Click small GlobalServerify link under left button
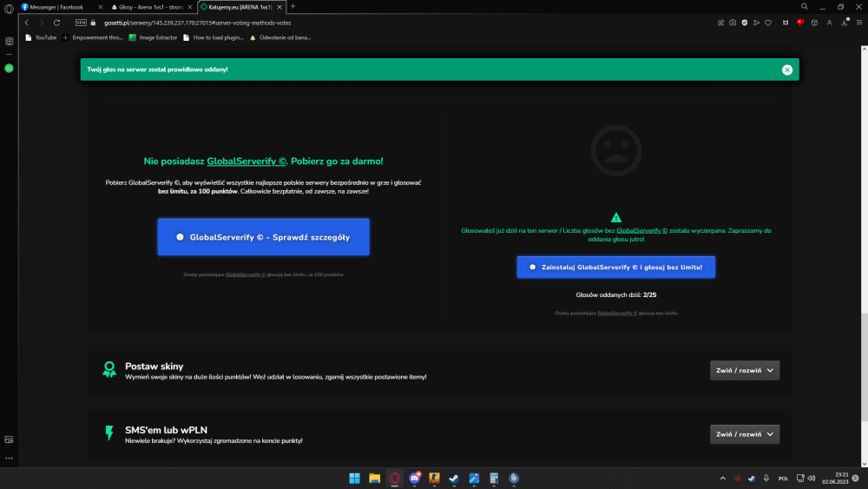Screen dimensions: 868x489 pyautogui.click(x=246, y=274)
